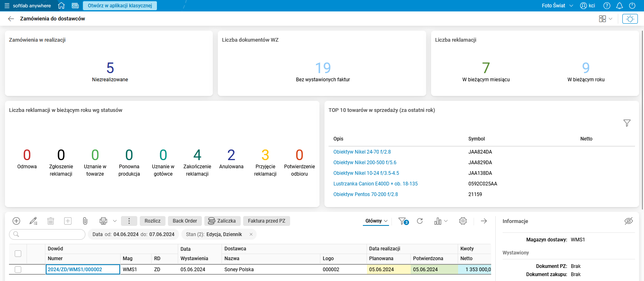This screenshot has height=281, width=644.
Task: Open Obiektyw Nikel 24-70 f/2.8 link
Action: point(362,152)
